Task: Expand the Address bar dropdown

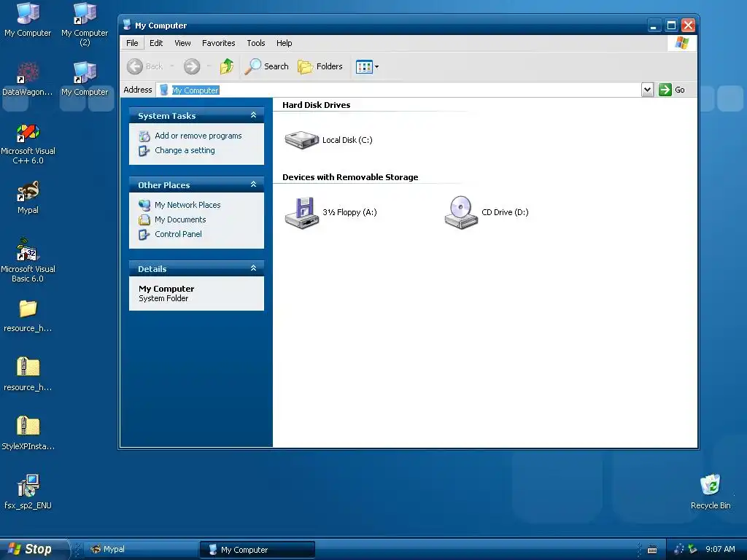Action: (x=647, y=90)
